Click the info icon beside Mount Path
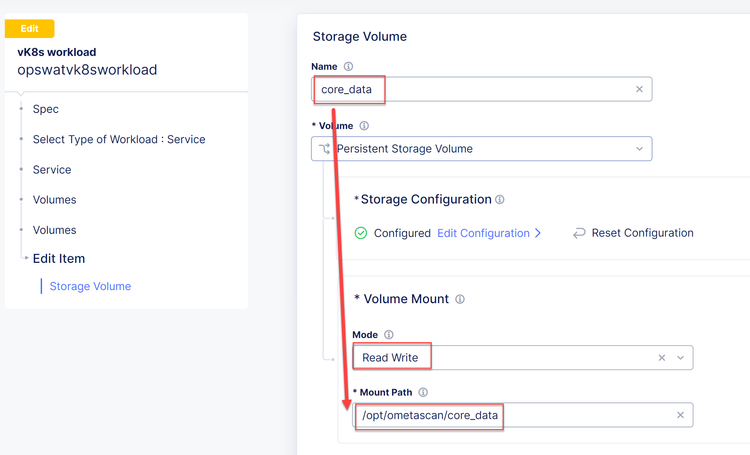The width and height of the screenshot is (750, 455). pyautogui.click(x=424, y=393)
